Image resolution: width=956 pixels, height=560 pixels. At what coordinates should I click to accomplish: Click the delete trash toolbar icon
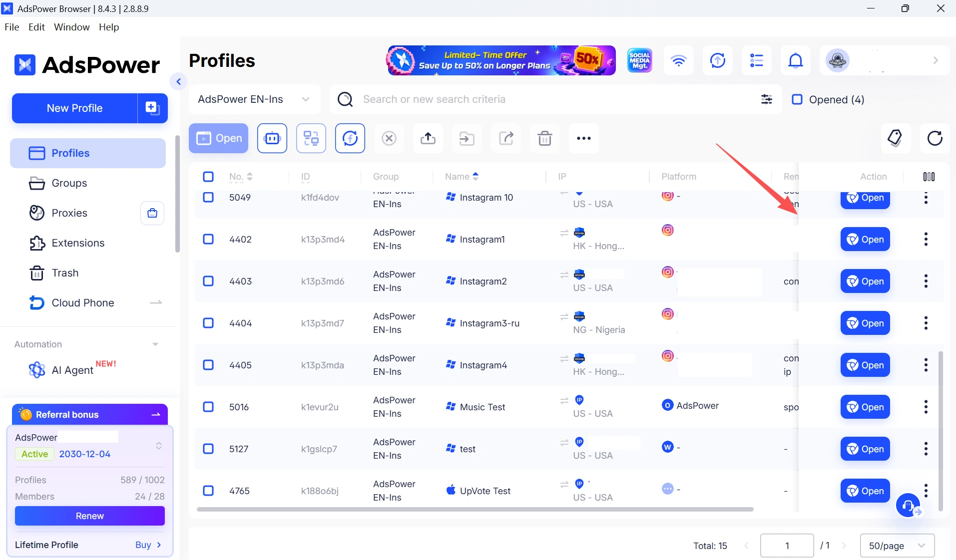pyautogui.click(x=545, y=138)
